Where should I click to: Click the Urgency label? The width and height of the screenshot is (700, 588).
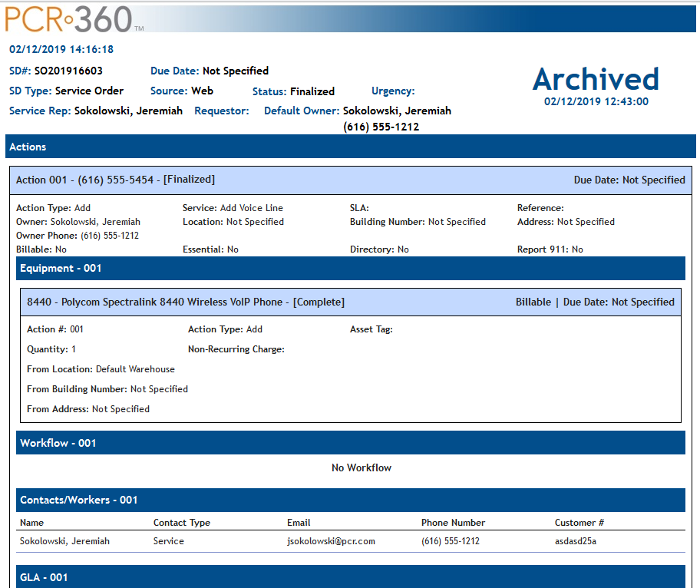[393, 91]
